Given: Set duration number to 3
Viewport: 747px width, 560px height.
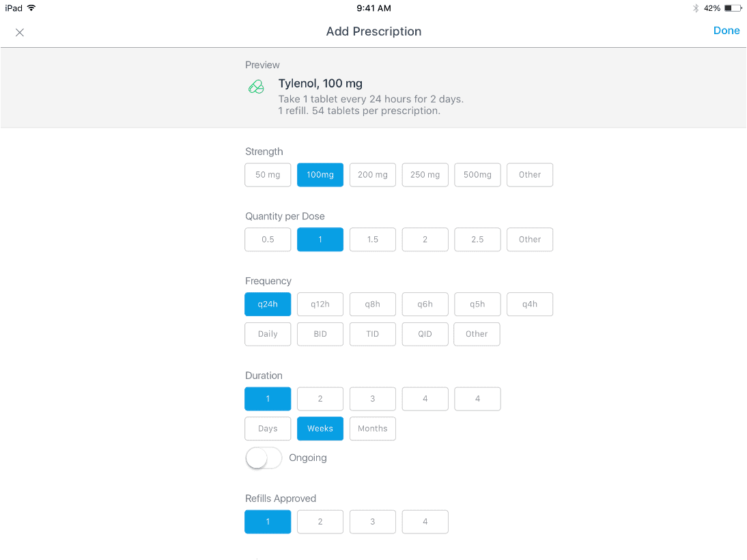Looking at the screenshot, I should click(x=373, y=399).
